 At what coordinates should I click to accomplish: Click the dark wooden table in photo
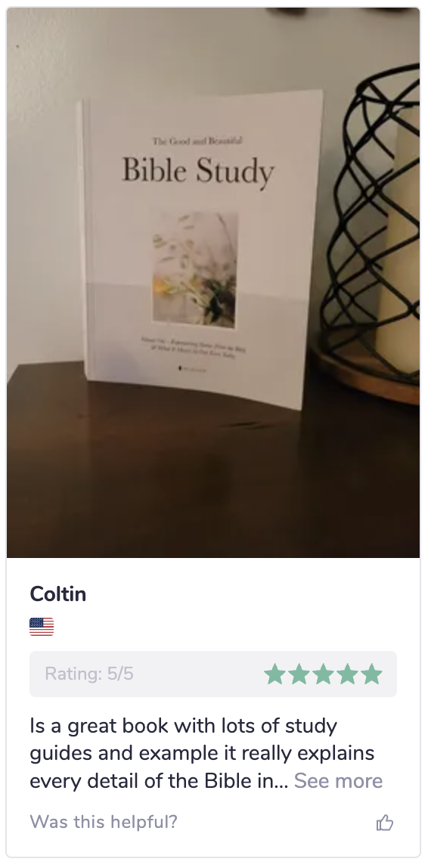coord(213,470)
